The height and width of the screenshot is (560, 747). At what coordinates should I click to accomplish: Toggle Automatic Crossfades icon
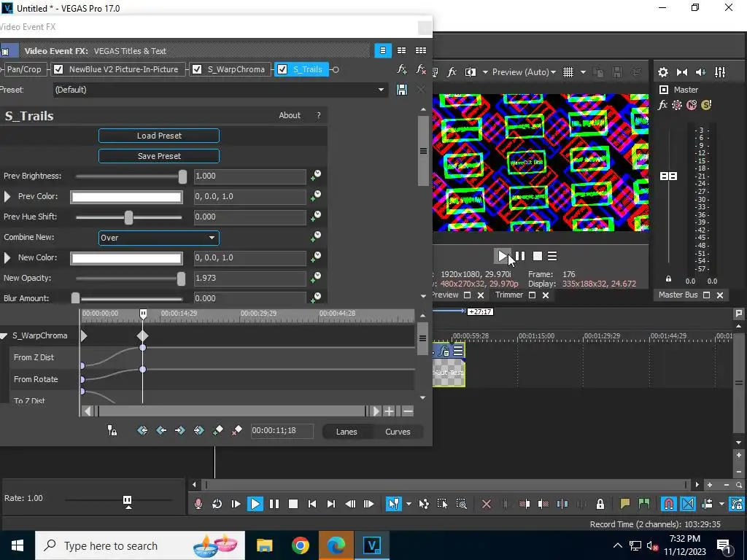688,504
